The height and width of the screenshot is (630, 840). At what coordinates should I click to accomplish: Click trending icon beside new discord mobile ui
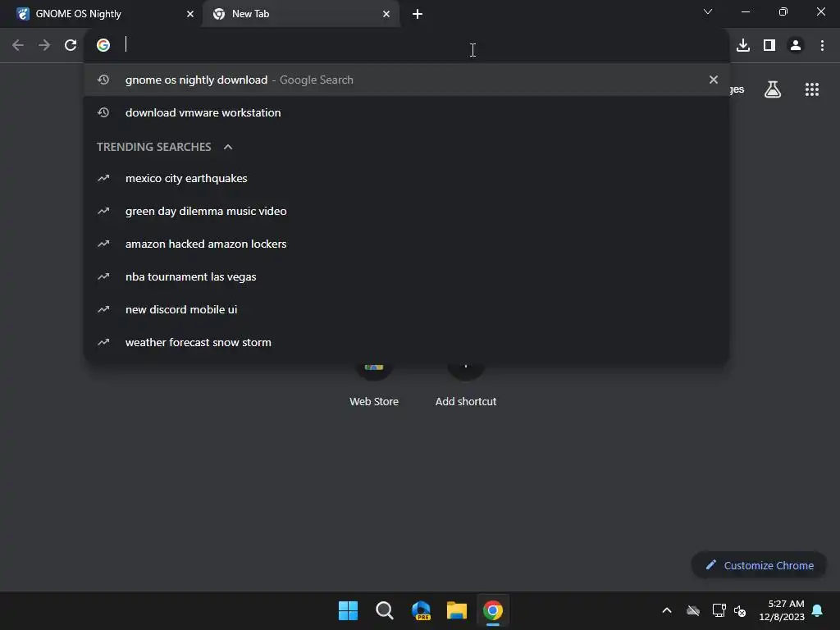click(103, 309)
